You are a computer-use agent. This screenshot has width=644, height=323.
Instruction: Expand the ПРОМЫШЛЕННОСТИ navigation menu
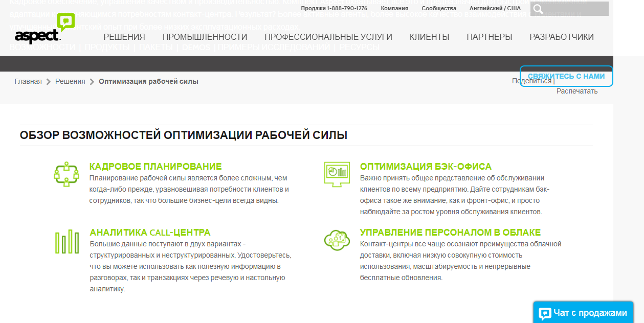tap(205, 36)
